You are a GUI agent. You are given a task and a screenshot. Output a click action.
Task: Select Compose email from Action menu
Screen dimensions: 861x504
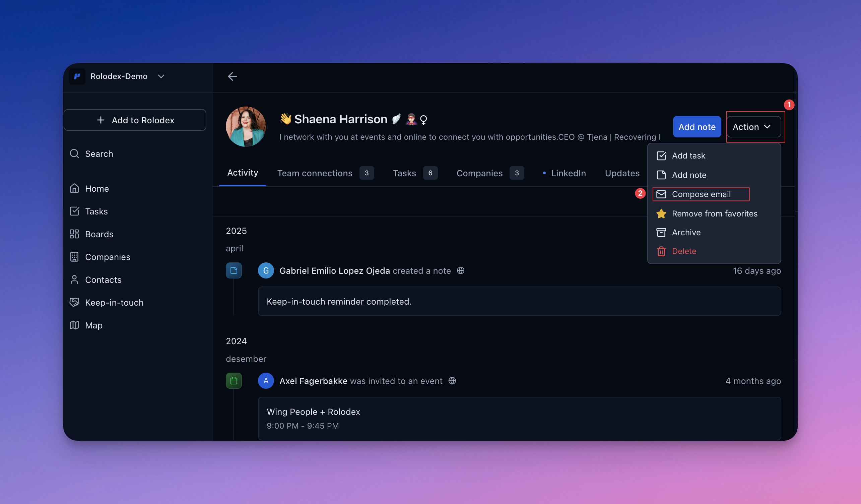pyautogui.click(x=701, y=194)
